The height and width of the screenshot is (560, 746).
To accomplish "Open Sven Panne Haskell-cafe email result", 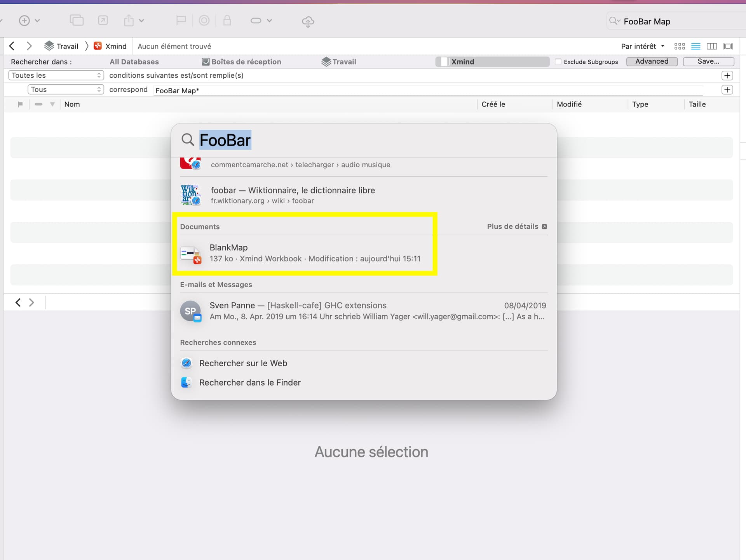I will [x=364, y=311].
